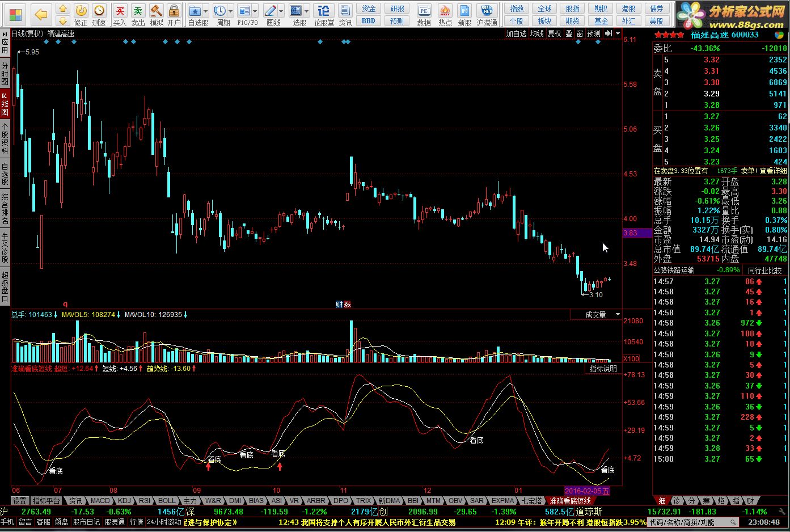Toggle the 叠 overlay option
The width and height of the screenshot is (790, 532).
569,33
